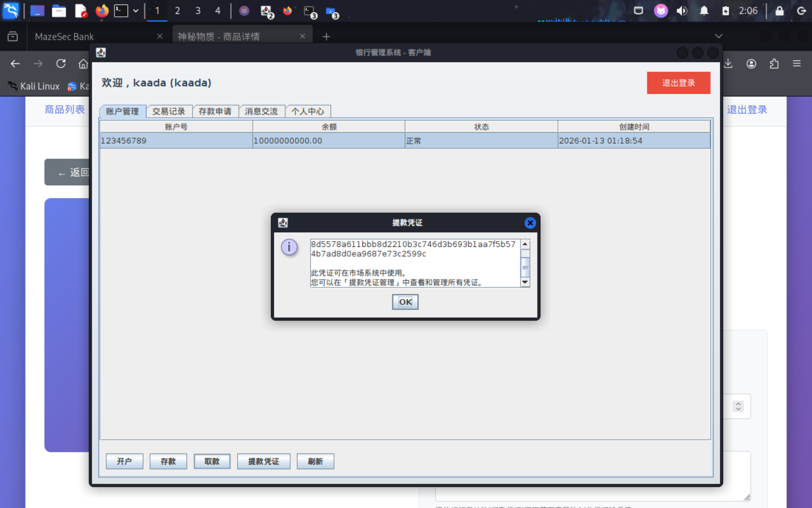Screen dimensions: 812x508
Task: Open the file manager from top panel
Action: point(59,11)
